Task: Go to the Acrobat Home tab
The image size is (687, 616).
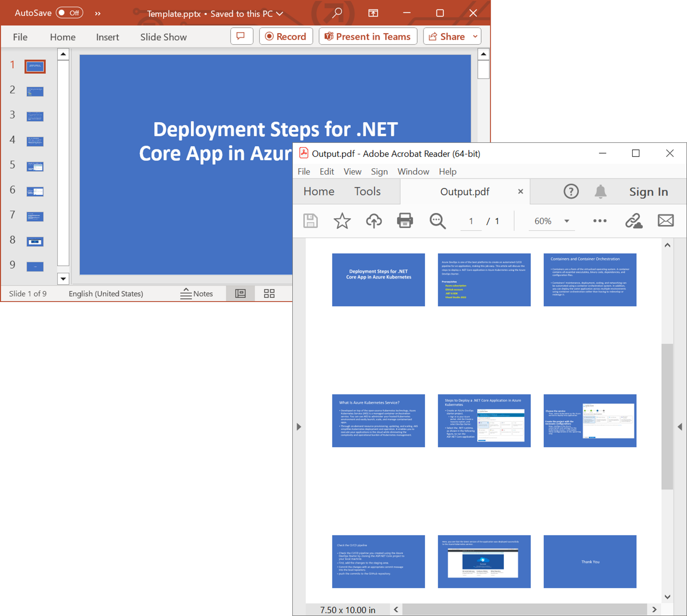Action: [319, 191]
